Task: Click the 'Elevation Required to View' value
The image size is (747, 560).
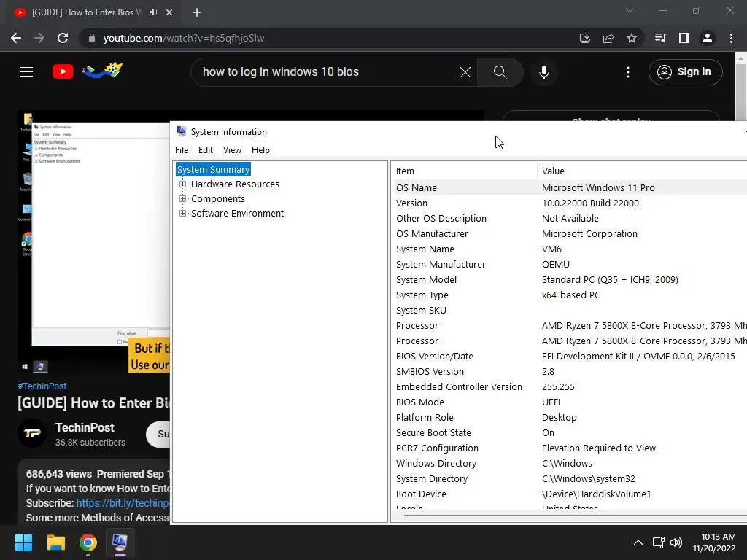Action: pyautogui.click(x=599, y=448)
